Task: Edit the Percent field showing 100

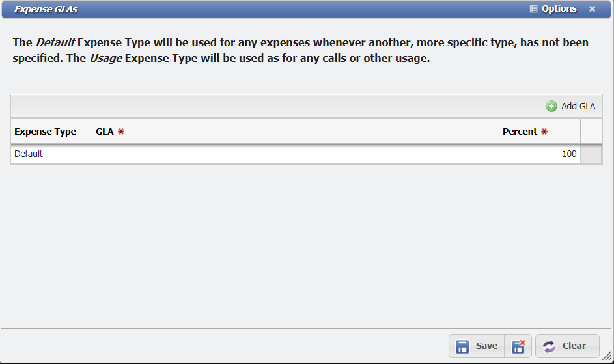Action: (539, 154)
